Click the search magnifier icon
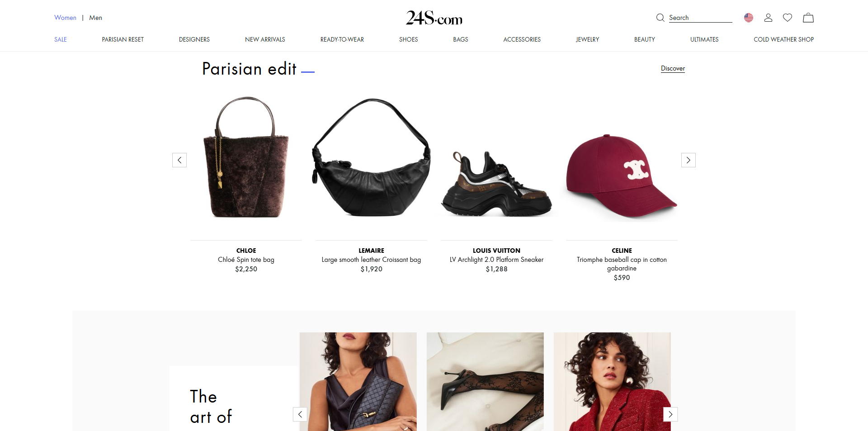Viewport: 868px width, 431px height. 660,18
